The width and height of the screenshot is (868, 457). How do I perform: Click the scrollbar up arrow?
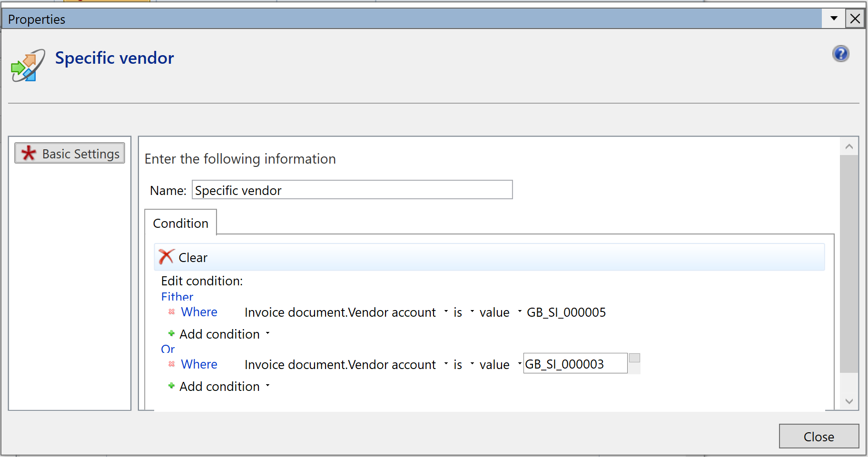coord(849,146)
